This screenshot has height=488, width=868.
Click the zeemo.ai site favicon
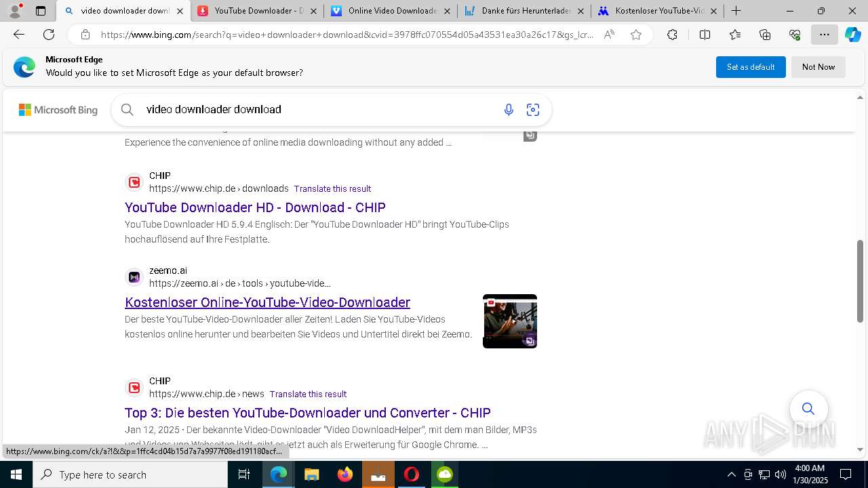click(x=134, y=277)
